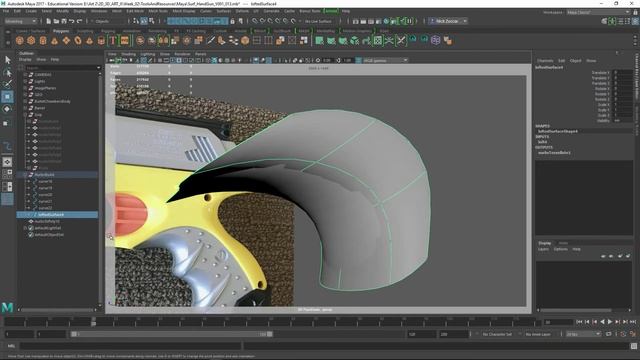Open the Workspace Maya Classic dropdown

pos(598,12)
